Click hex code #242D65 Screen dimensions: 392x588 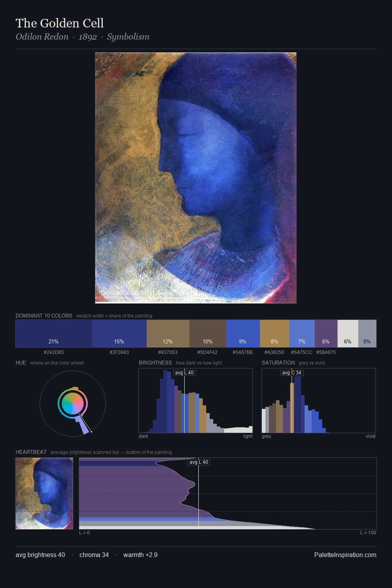54,352
